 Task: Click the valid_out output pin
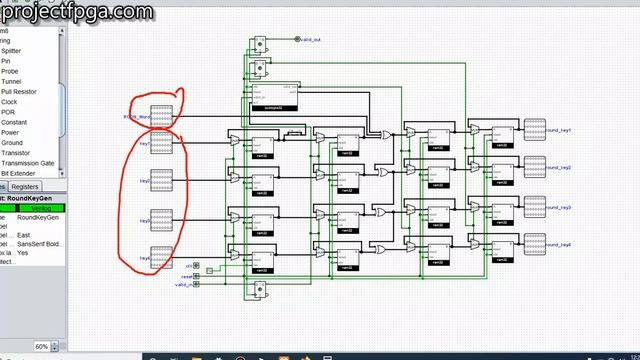pyautogui.click(x=297, y=39)
